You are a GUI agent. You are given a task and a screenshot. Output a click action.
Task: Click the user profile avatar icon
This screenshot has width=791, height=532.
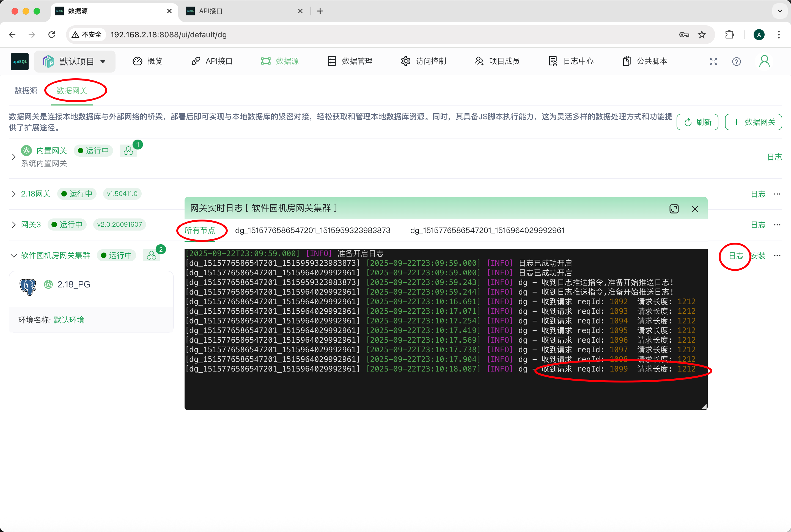[x=764, y=61]
